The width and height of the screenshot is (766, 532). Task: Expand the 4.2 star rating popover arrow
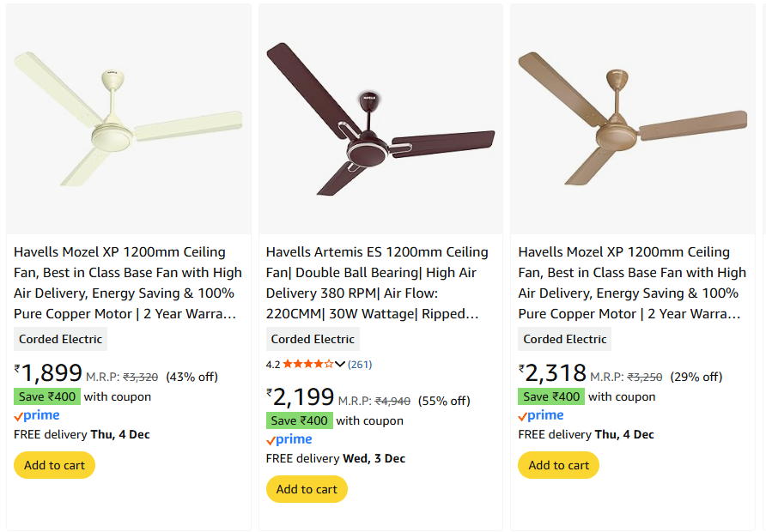coord(340,364)
